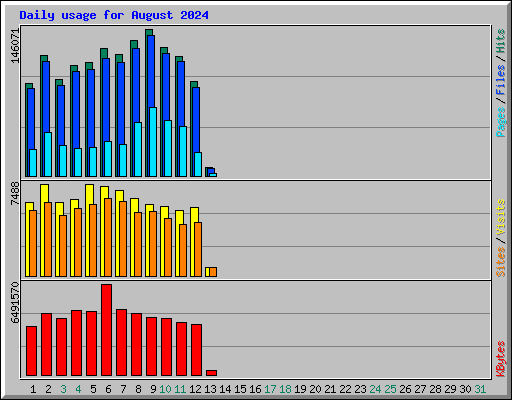
Task: Click day 22 on the x-axis
Action: pyautogui.click(x=345, y=389)
